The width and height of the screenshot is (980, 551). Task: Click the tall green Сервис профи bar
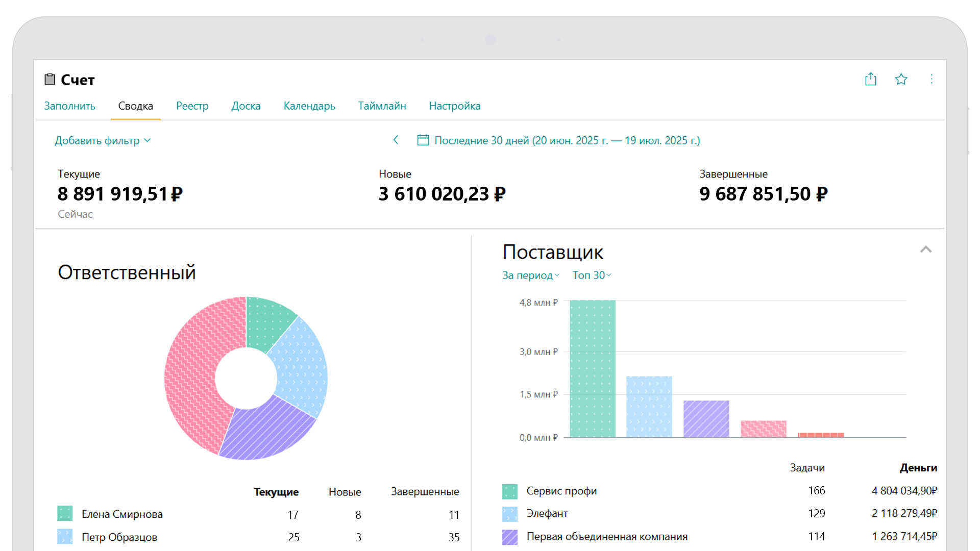coord(592,368)
